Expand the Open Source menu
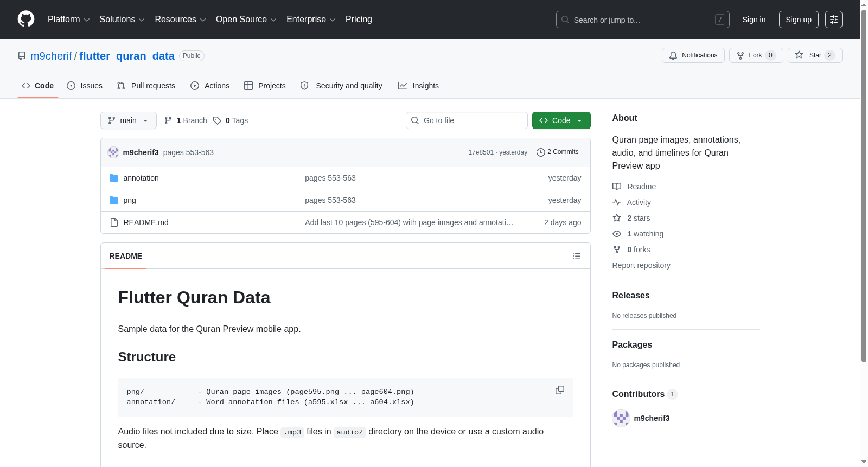 coord(246,20)
